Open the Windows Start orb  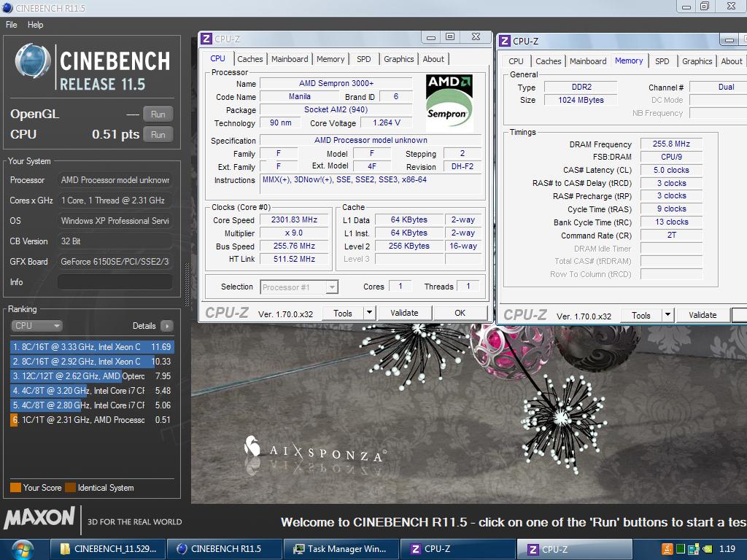(23, 549)
